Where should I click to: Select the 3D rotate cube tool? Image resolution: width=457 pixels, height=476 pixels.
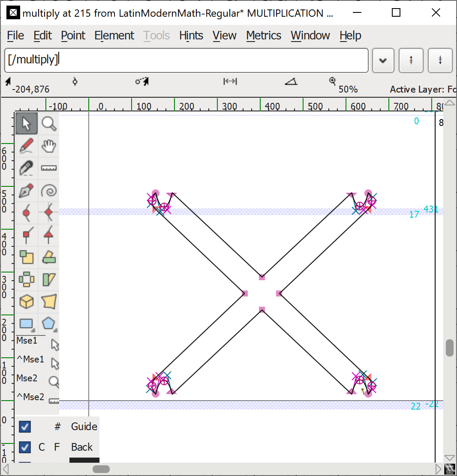27,302
